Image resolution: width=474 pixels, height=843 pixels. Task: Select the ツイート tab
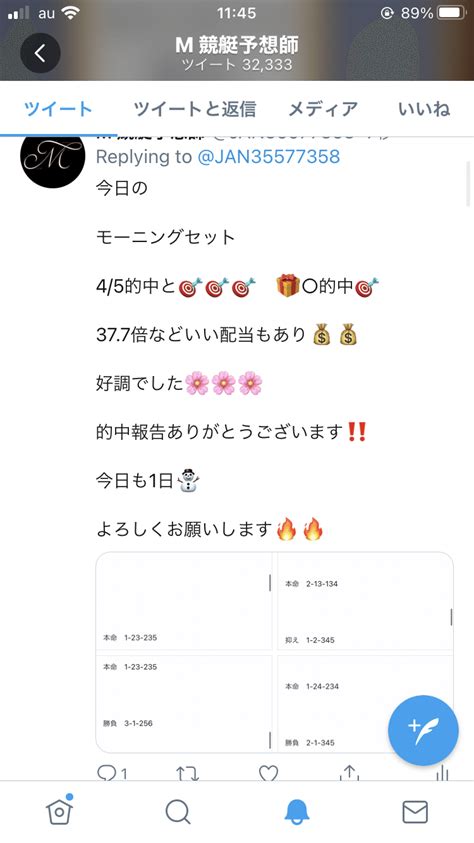click(x=58, y=109)
